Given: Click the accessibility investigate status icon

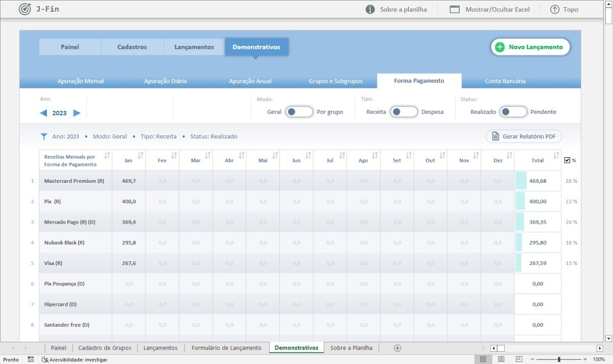Looking at the screenshot, I should coord(44,359).
